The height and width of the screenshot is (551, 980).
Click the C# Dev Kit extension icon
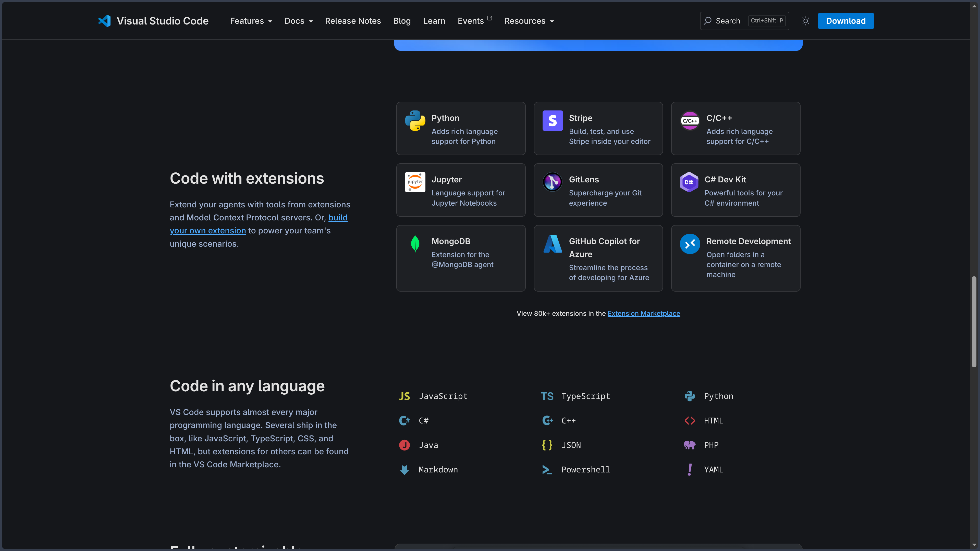tap(689, 182)
